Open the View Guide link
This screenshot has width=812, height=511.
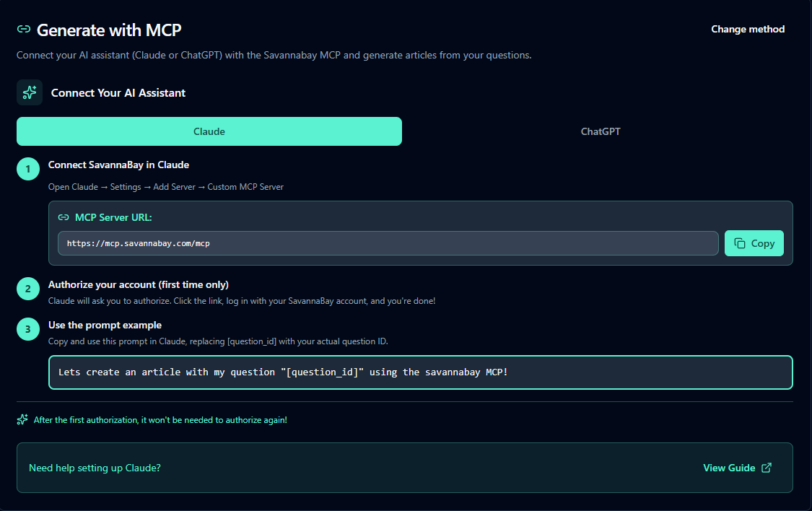pos(729,468)
